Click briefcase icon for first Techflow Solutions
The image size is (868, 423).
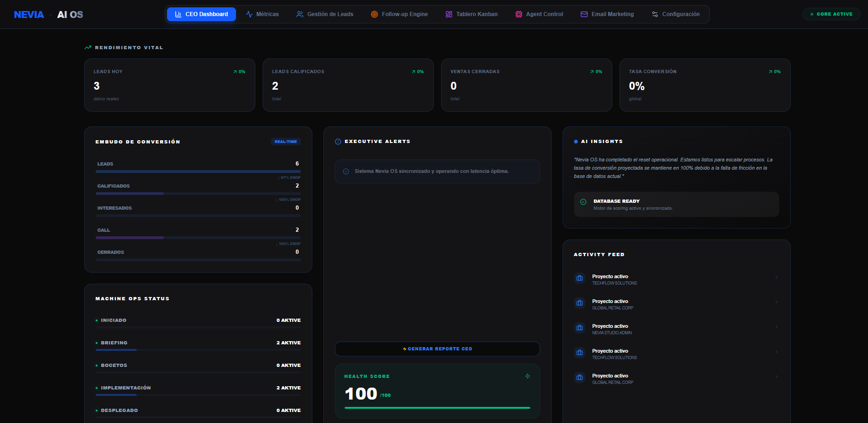(x=580, y=278)
